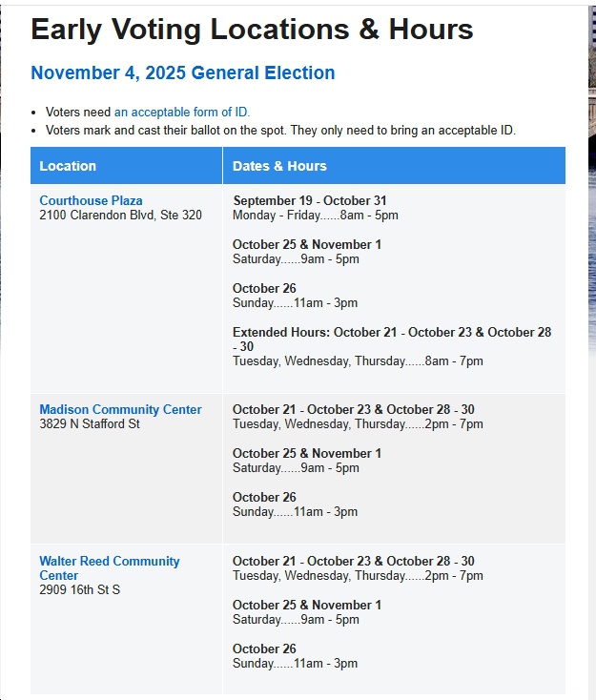
Task: Click the Location column header
Action: pyautogui.click(x=68, y=166)
